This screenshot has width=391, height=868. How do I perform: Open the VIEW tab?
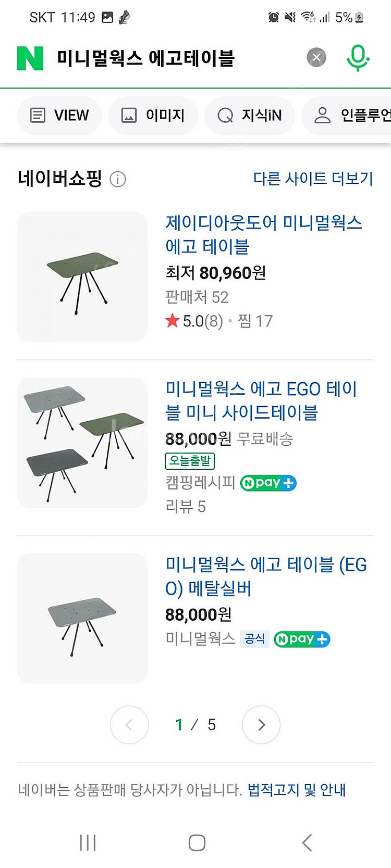click(x=59, y=115)
